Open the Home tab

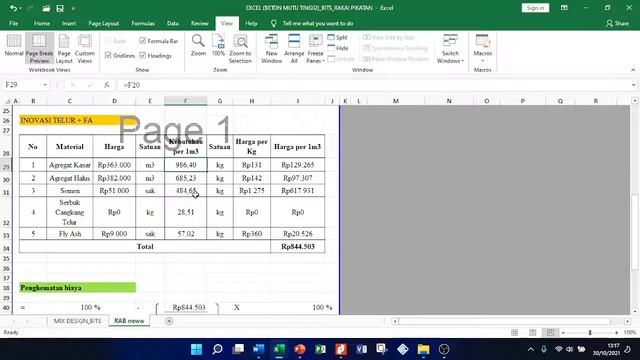click(x=42, y=23)
